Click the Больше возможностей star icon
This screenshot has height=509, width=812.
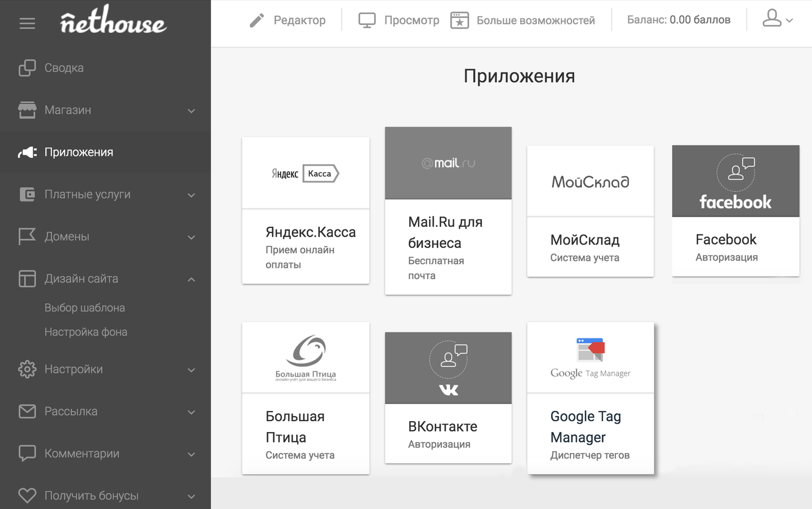click(460, 21)
